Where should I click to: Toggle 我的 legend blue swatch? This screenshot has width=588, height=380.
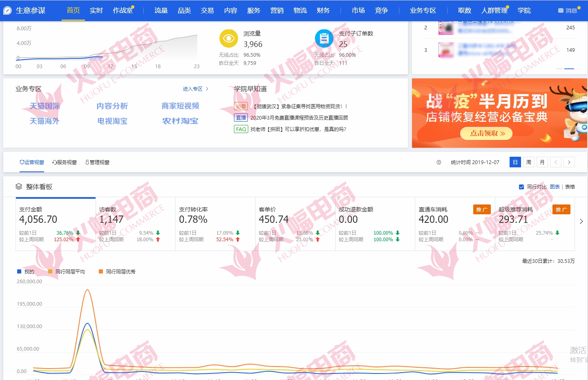(x=19, y=271)
